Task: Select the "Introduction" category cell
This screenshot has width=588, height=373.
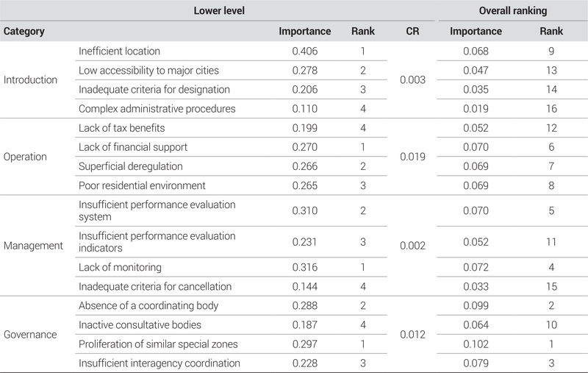Action: click(x=31, y=79)
